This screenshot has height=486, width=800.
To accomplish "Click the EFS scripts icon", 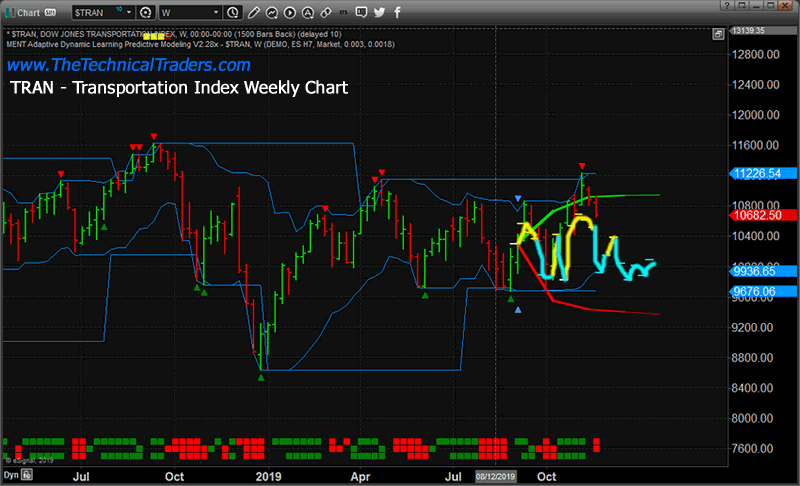I will [x=343, y=12].
